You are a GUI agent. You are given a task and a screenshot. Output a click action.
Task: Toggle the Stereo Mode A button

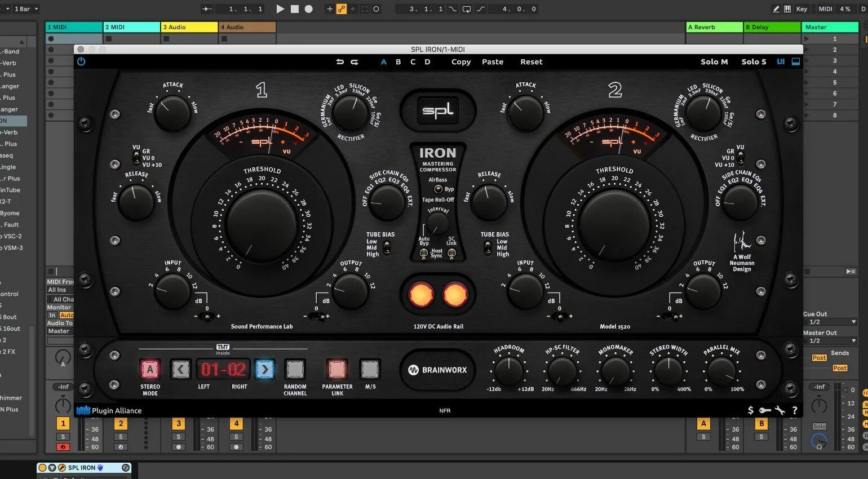tap(150, 369)
